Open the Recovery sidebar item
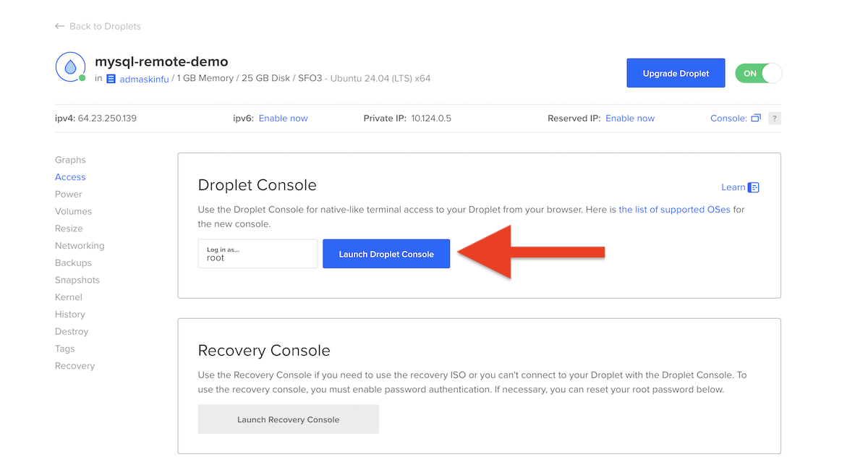This screenshot has height=470, width=868. coord(75,366)
